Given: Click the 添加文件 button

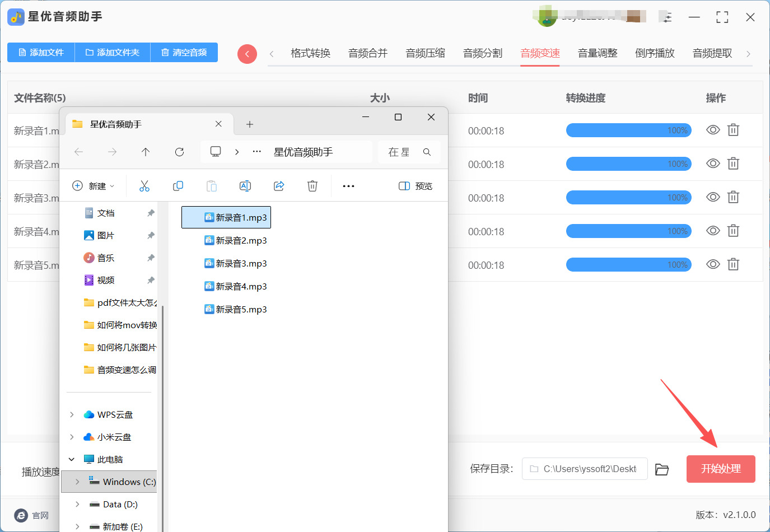Looking at the screenshot, I should [x=41, y=52].
